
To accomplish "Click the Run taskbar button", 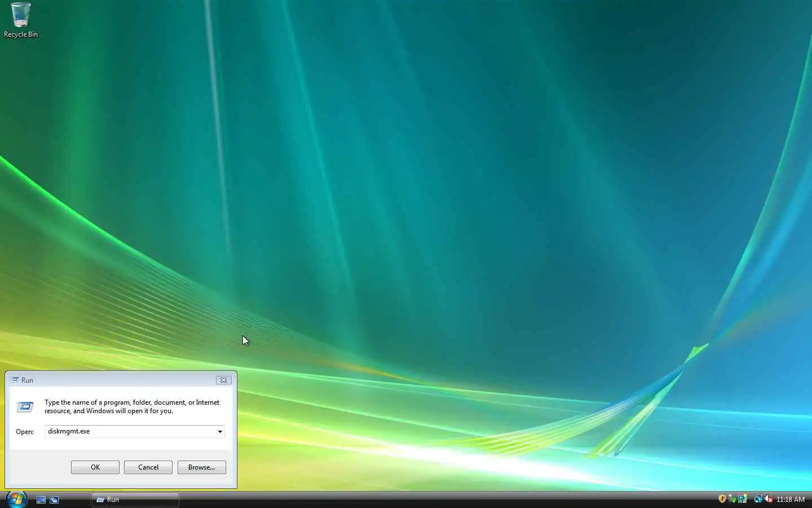I will point(135,500).
